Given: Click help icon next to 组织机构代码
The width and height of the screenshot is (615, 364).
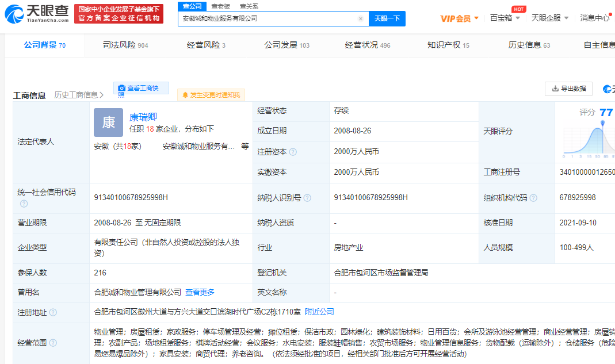Looking at the screenshot, I should (533, 198).
